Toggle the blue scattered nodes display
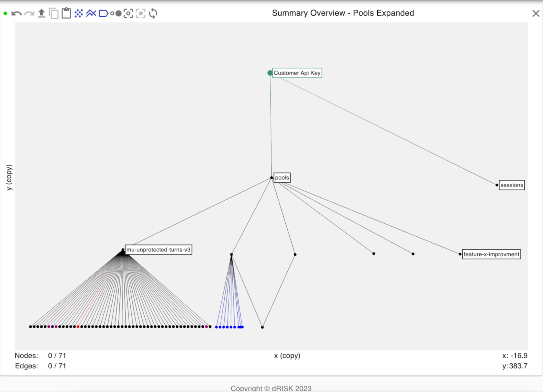The width and height of the screenshot is (543, 392). tap(79, 13)
